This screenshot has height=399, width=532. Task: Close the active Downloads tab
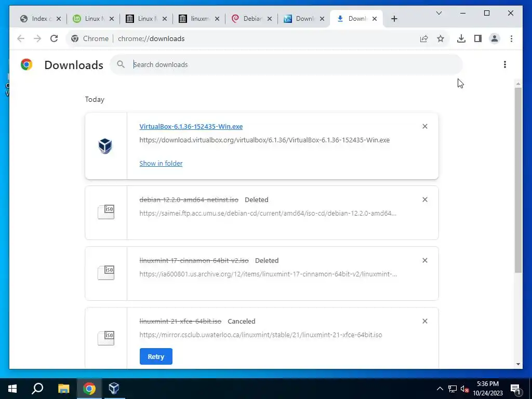(x=375, y=19)
